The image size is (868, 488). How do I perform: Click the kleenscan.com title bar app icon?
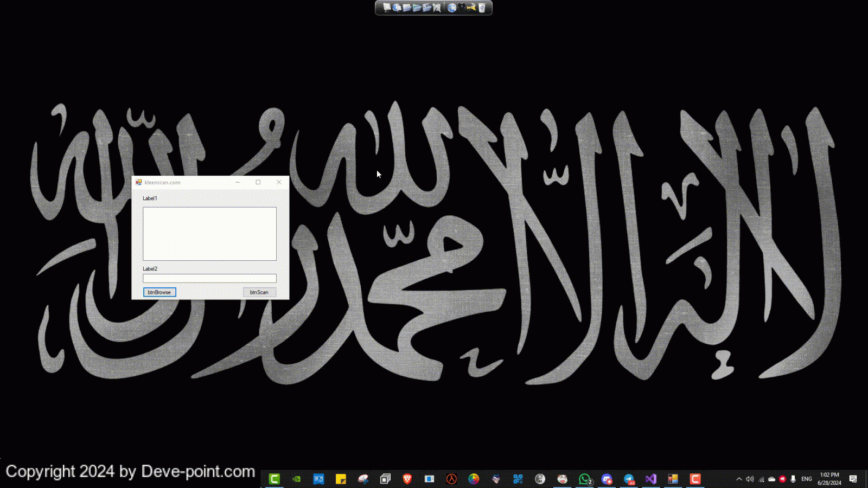coord(138,182)
